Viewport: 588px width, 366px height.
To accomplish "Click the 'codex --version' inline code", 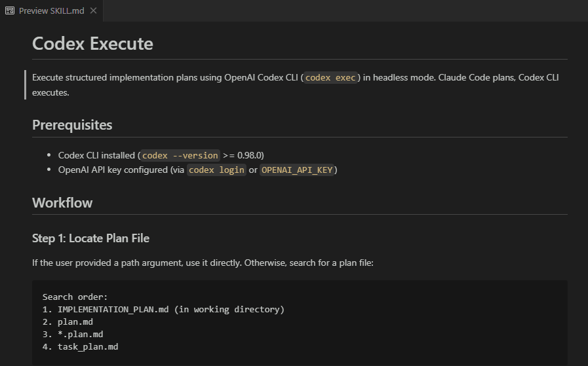I will (x=180, y=155).
